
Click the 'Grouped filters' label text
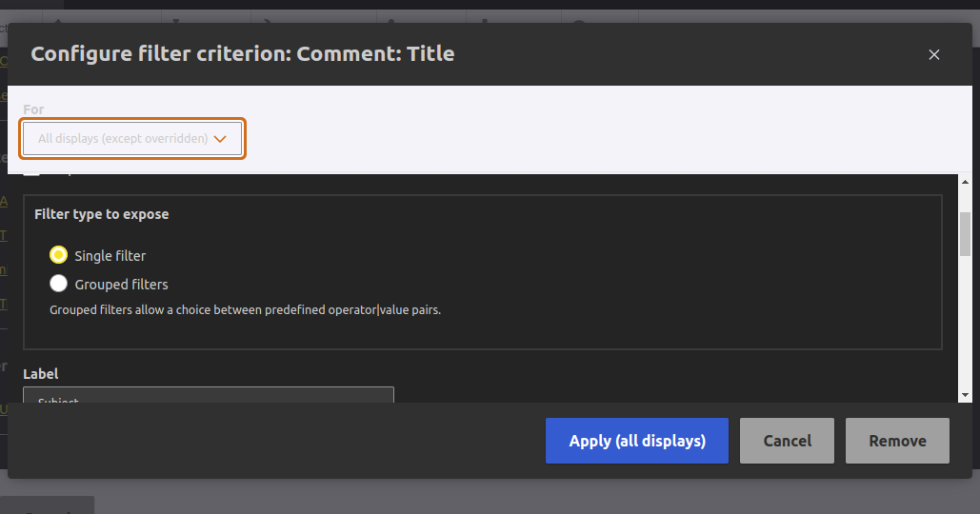pyautogui.click(x=121, y=285)
